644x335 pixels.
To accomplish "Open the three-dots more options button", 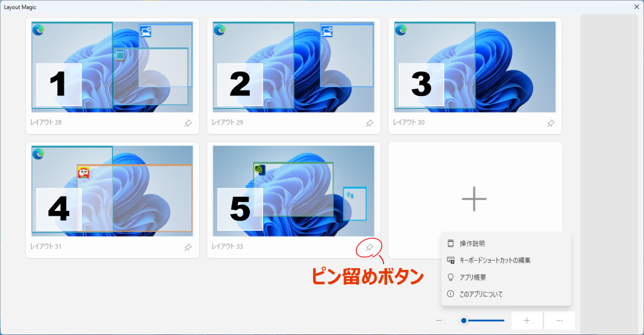I will coord(559,321).
